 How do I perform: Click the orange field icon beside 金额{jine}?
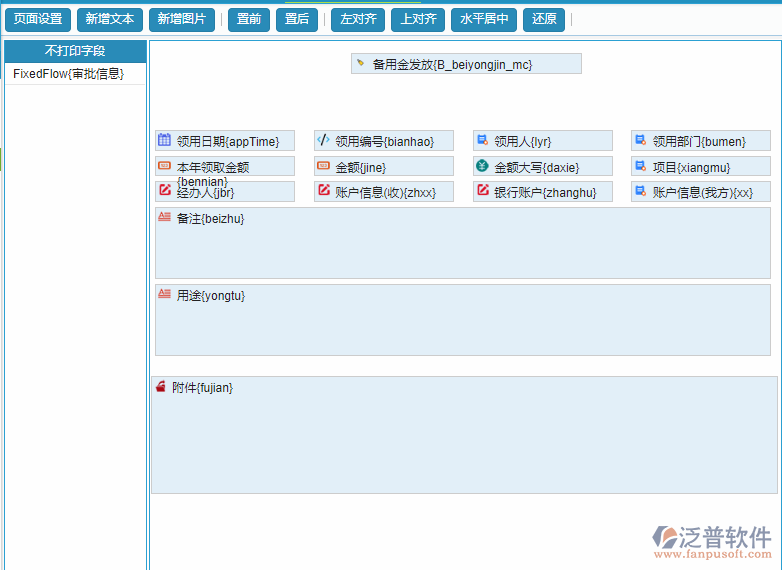coord(323,166)
